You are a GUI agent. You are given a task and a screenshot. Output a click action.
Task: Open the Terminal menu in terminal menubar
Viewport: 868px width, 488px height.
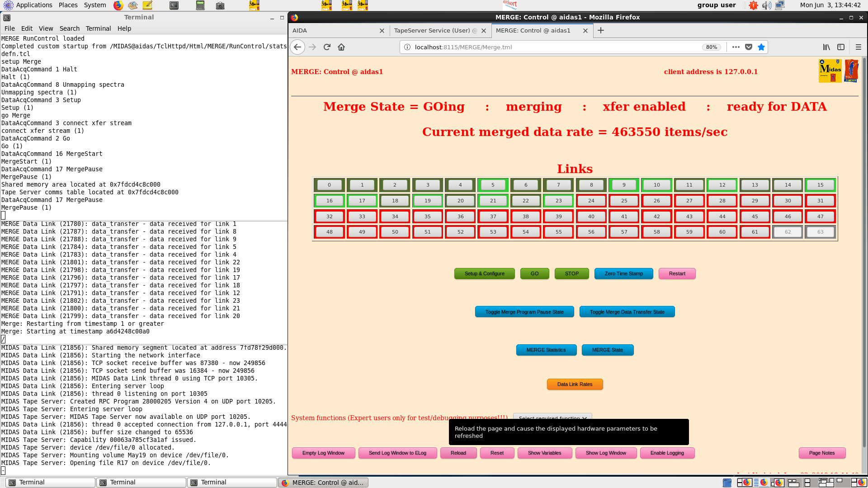pyautogui.click(x=98, y=28)
